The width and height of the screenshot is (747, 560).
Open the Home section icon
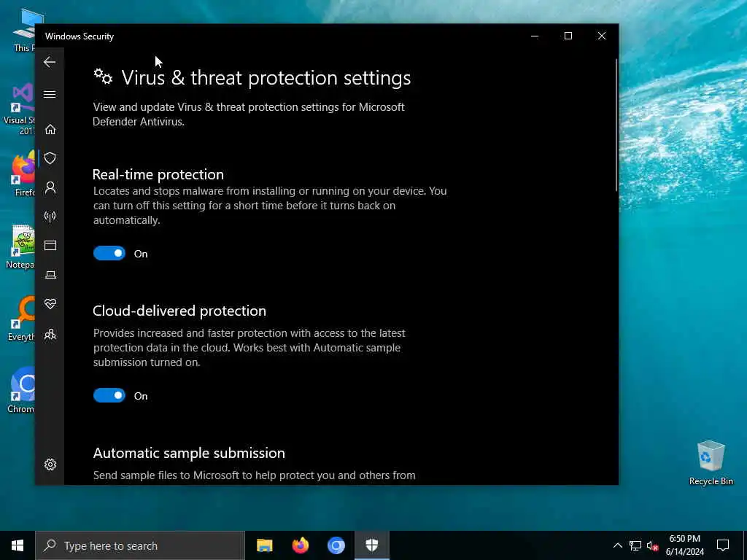coord(50,130)
